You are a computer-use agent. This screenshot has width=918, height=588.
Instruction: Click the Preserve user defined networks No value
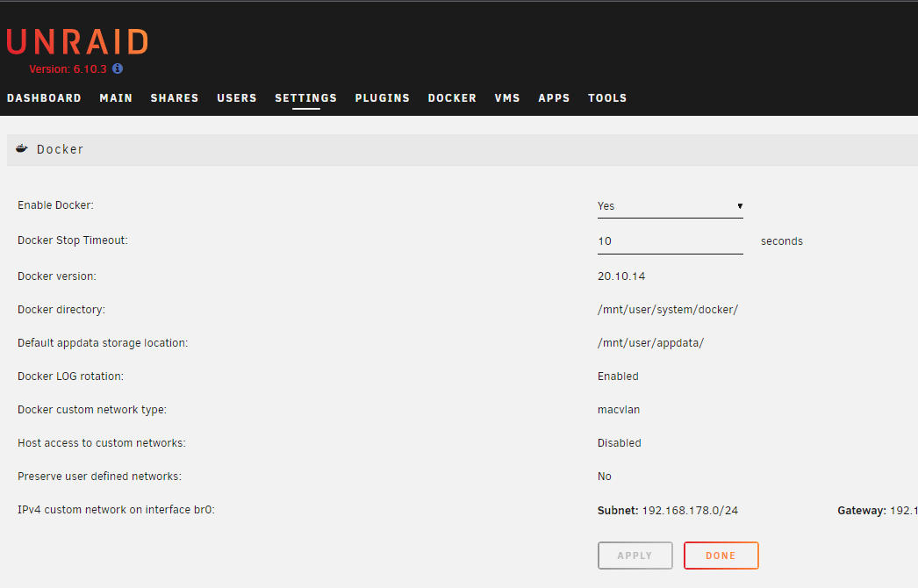pyautogui.click(x=604, y=477)
